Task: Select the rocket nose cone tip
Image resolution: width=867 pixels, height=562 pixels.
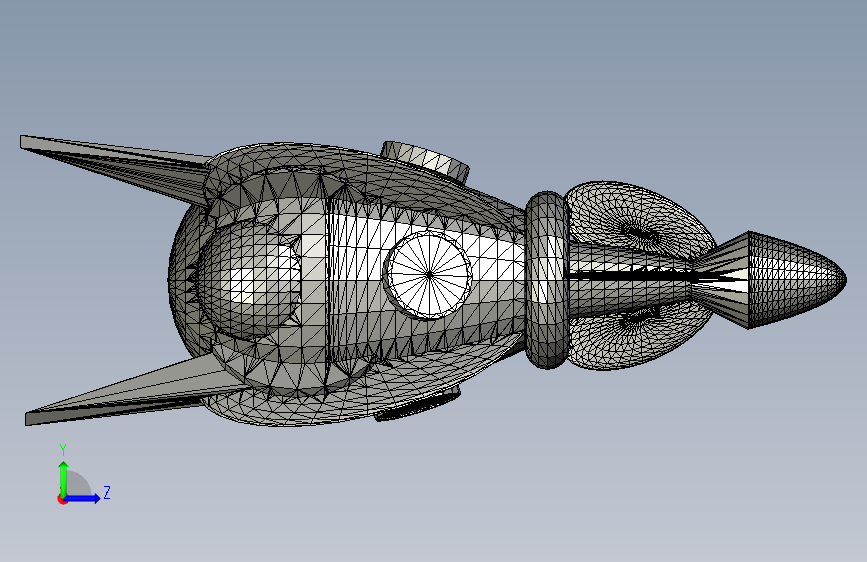Action: click(x=797, y=280)
